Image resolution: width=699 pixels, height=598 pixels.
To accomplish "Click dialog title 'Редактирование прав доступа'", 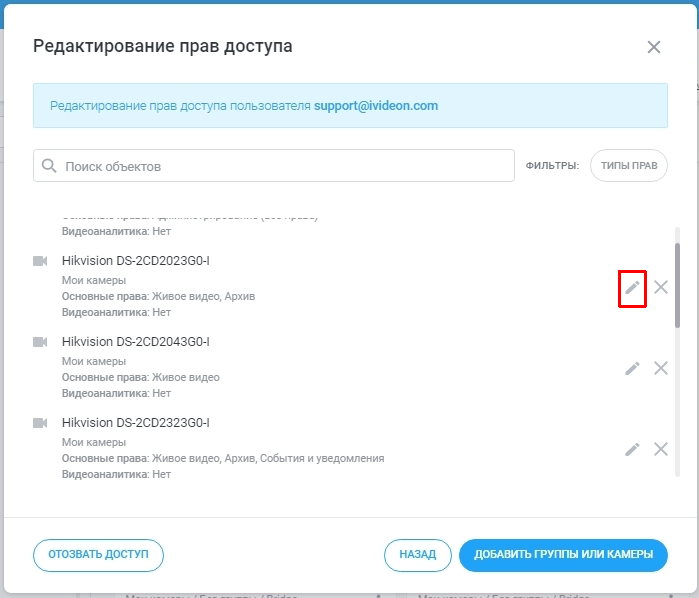I will tap(163, 46).
